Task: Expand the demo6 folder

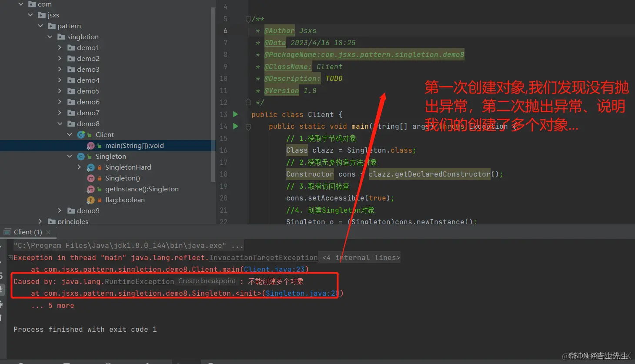Action: [60, 102]
